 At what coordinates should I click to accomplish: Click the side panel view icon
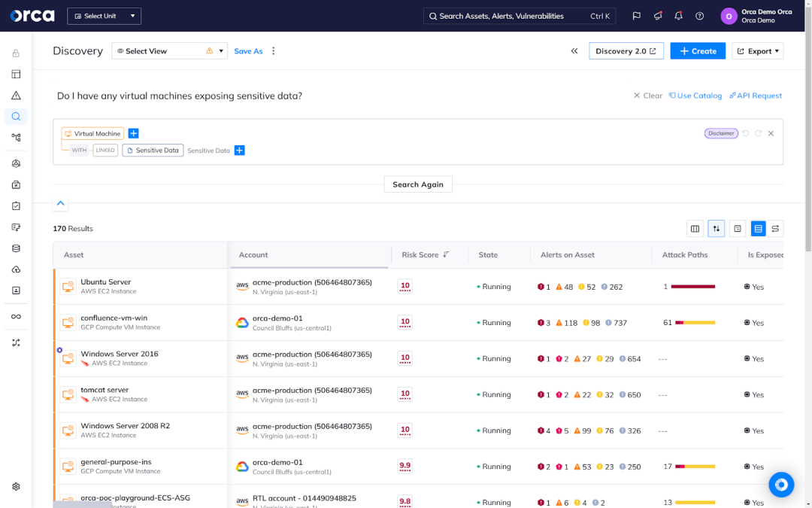click(738, 229)
